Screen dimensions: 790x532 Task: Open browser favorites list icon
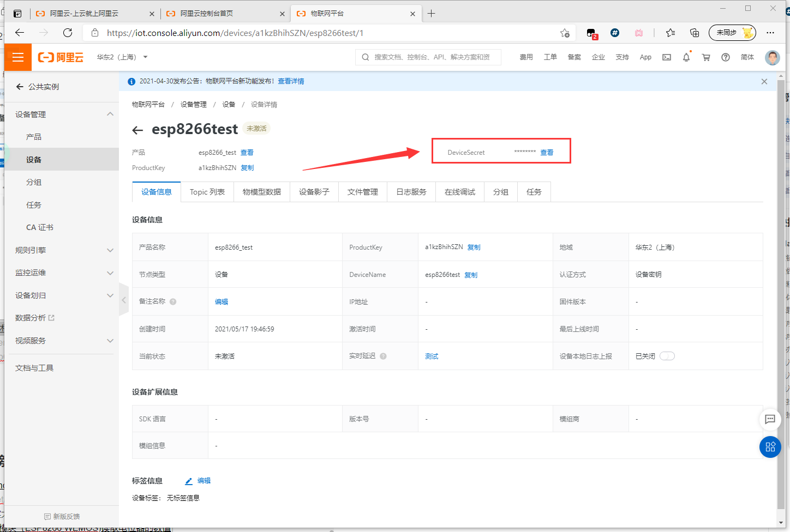(671, 33)
